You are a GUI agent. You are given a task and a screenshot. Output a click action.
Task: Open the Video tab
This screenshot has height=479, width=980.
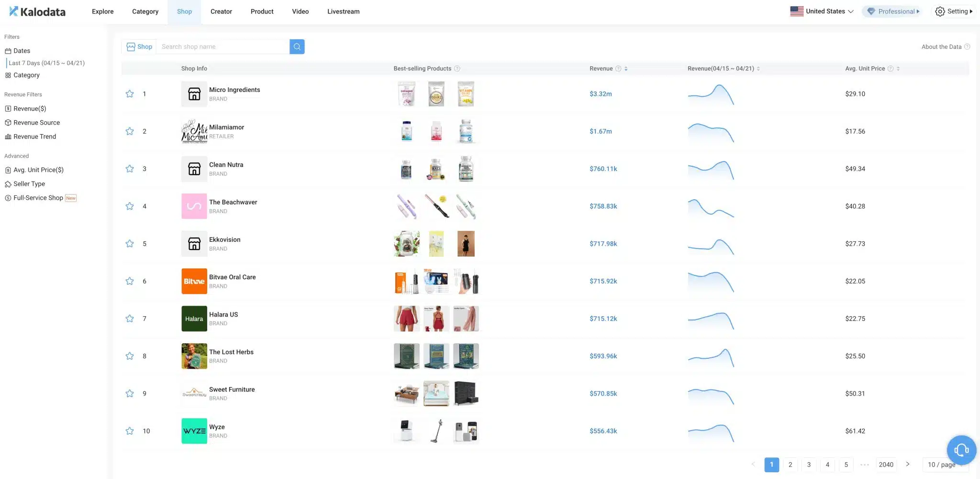(301, 11)
